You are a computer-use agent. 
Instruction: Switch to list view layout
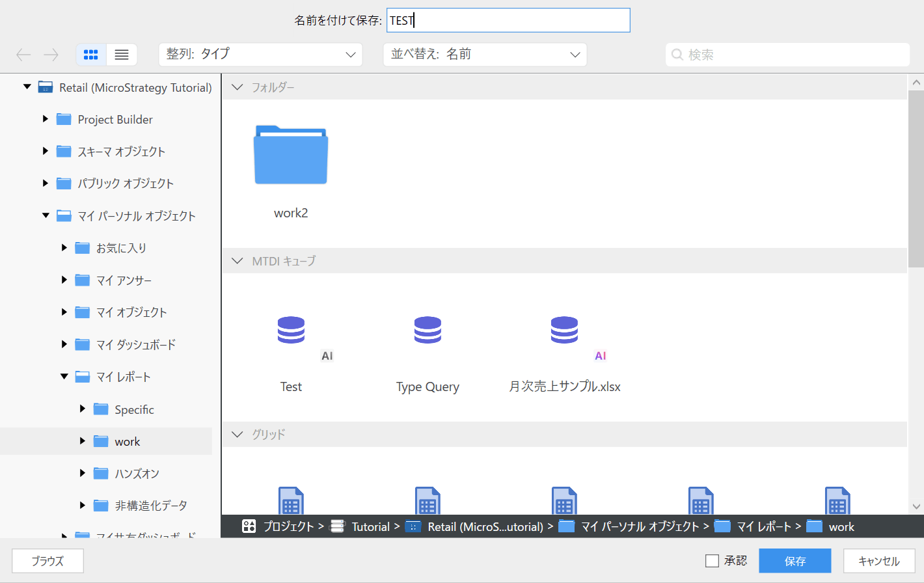pos(122,55)
